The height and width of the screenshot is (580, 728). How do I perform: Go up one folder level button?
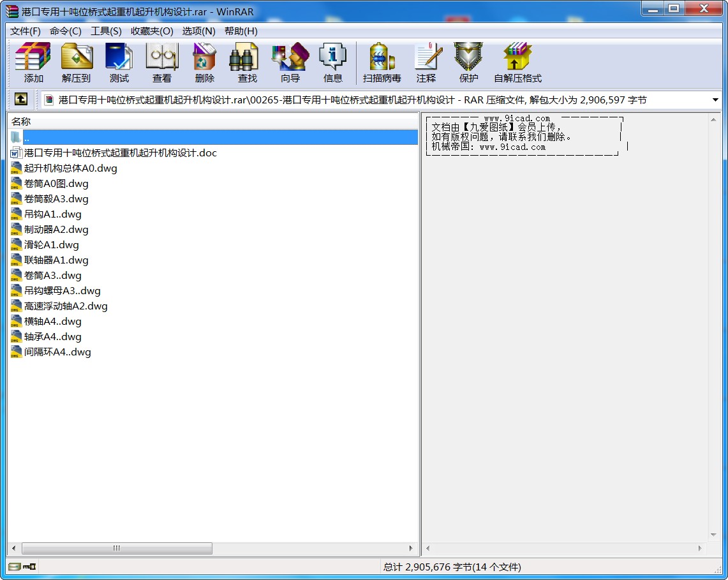tap(20, 100)
